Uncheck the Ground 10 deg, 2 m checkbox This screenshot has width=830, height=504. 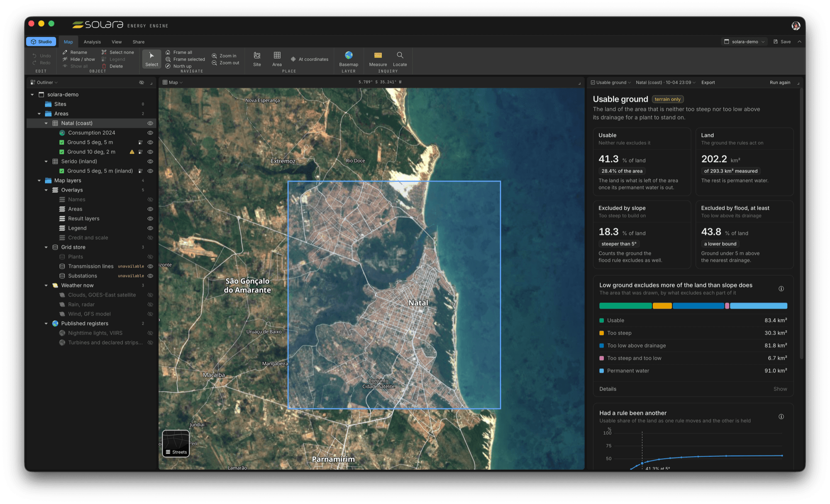pos(62,152)
